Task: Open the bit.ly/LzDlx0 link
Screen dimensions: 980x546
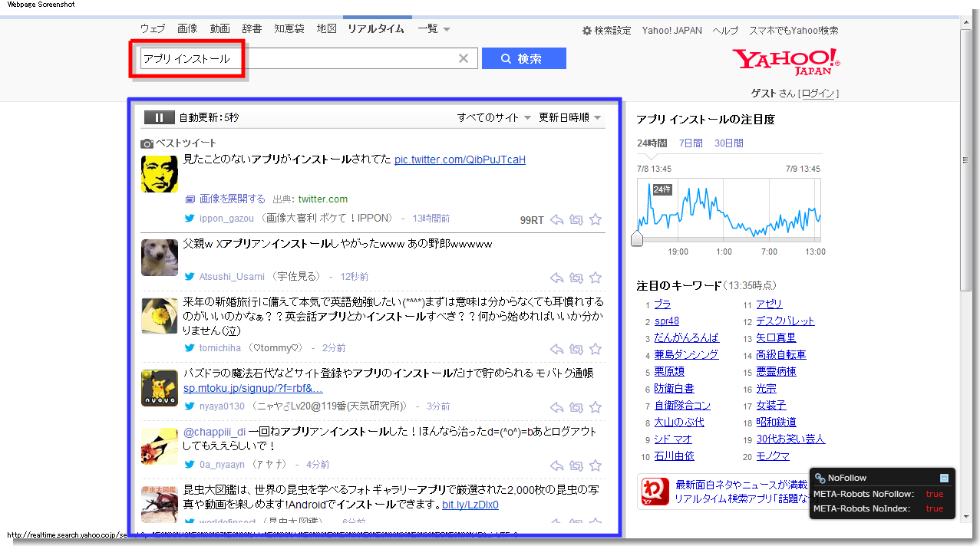Action: [x=470, y=505]
